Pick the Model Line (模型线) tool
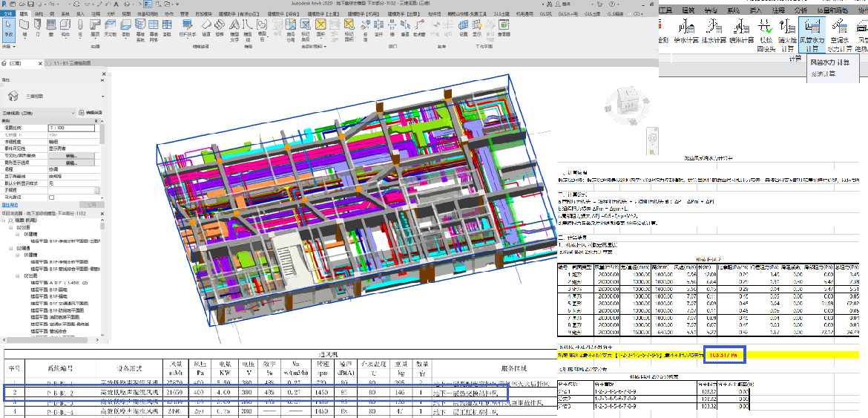This screenshot has height=418, width=868. pyautogui.click(x=249, y=30)
